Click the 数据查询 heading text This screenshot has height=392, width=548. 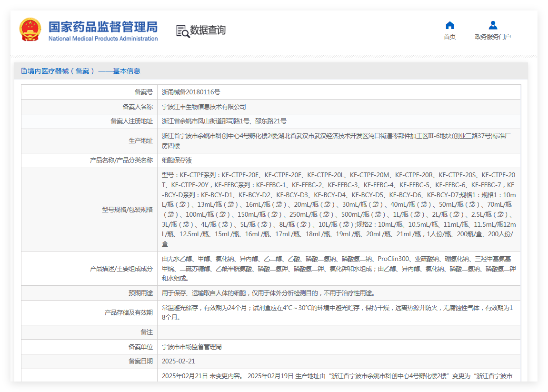pyautogui.click(x=208, y=30)
